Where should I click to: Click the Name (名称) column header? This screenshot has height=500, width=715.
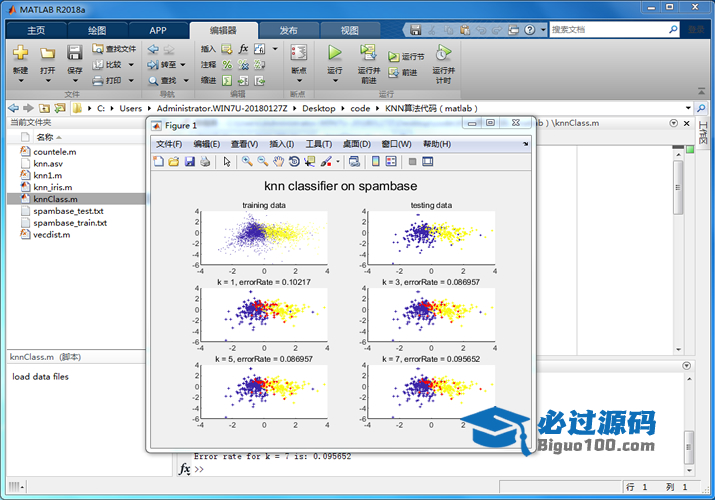[45, 137]
